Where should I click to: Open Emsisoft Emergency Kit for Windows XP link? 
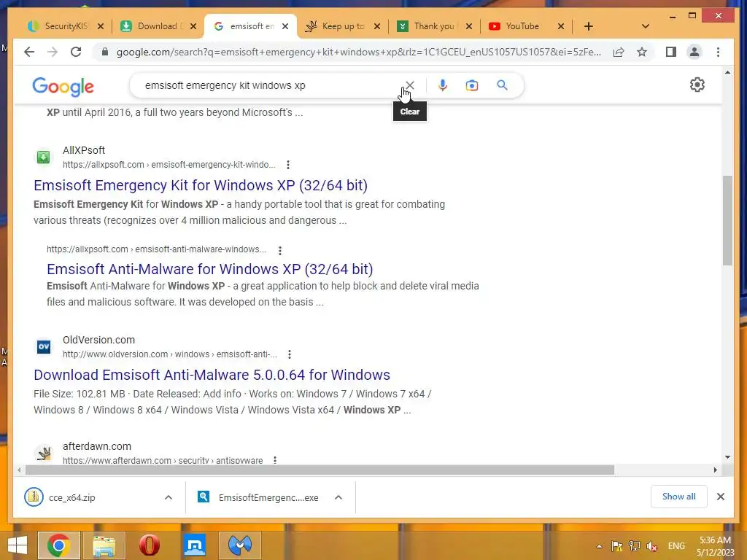point(201,185)
